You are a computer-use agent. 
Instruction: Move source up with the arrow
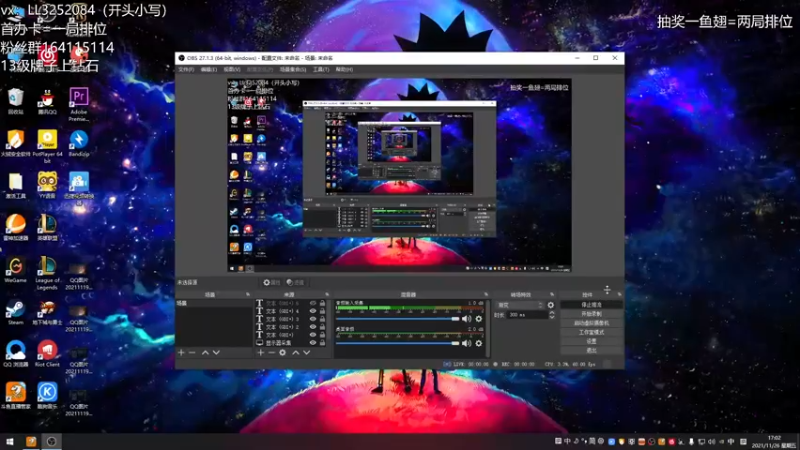coord(295,353)
